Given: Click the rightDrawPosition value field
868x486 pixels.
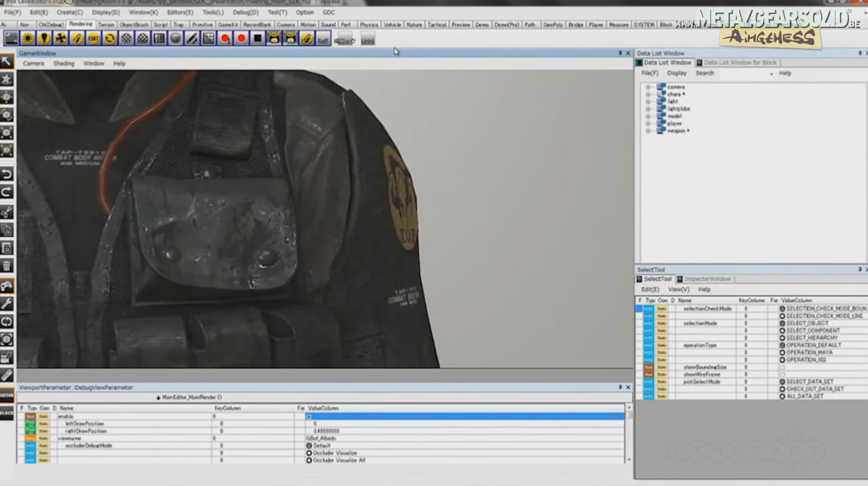Looking at the screenshot, I should (x=464, y=431).
